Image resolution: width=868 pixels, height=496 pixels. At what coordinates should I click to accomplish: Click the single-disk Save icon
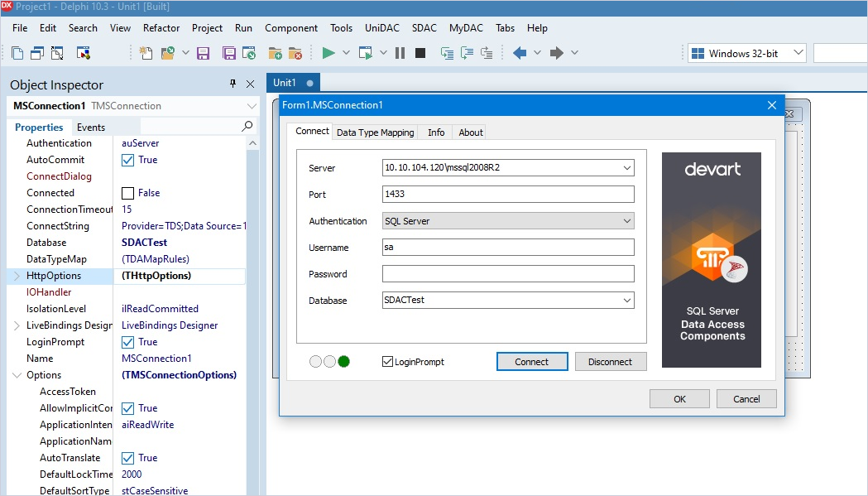(204, 53)
